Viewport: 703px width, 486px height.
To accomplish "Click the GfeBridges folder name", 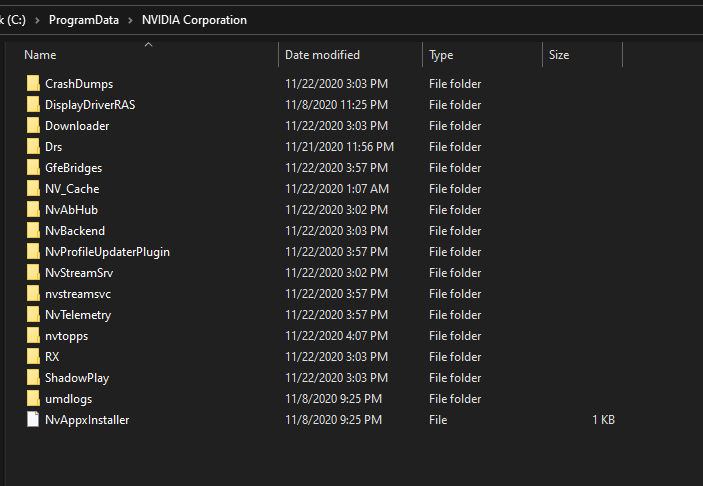I will (x=74, y=168).
